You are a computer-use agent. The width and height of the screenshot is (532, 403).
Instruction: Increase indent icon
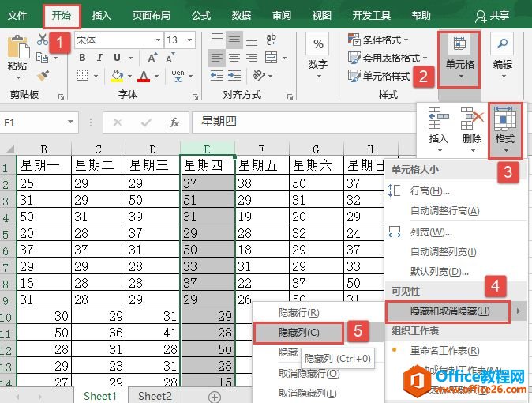click(x=234, y=75)
